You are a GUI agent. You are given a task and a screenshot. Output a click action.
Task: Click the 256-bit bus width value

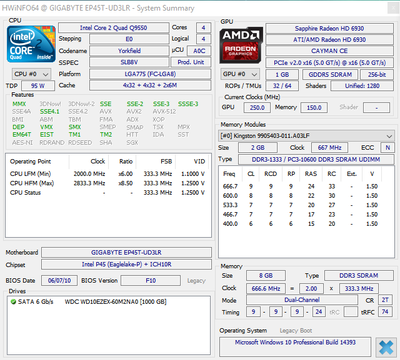377,74
